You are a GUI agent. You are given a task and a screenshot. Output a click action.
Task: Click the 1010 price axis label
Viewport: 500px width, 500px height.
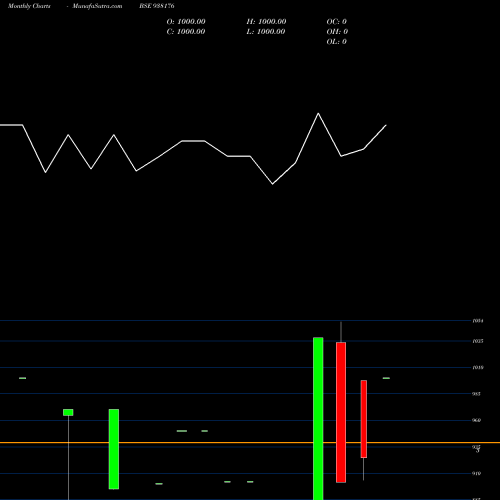click(x=478, y=367)
